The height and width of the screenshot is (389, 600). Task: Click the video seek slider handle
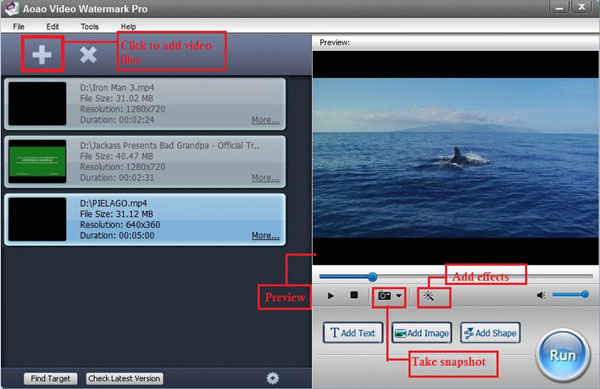click(372, 277)
